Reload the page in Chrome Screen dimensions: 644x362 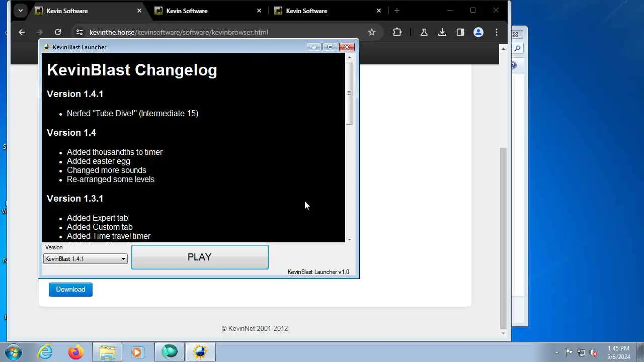point(58,32)
